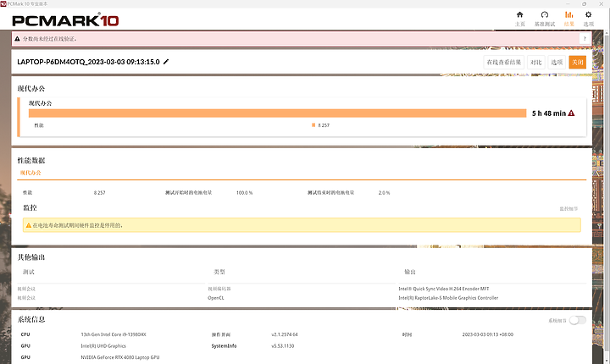Click the orange square legend marker 8 257
This screenshot has width=610, height=364.
tap(313, 125)
